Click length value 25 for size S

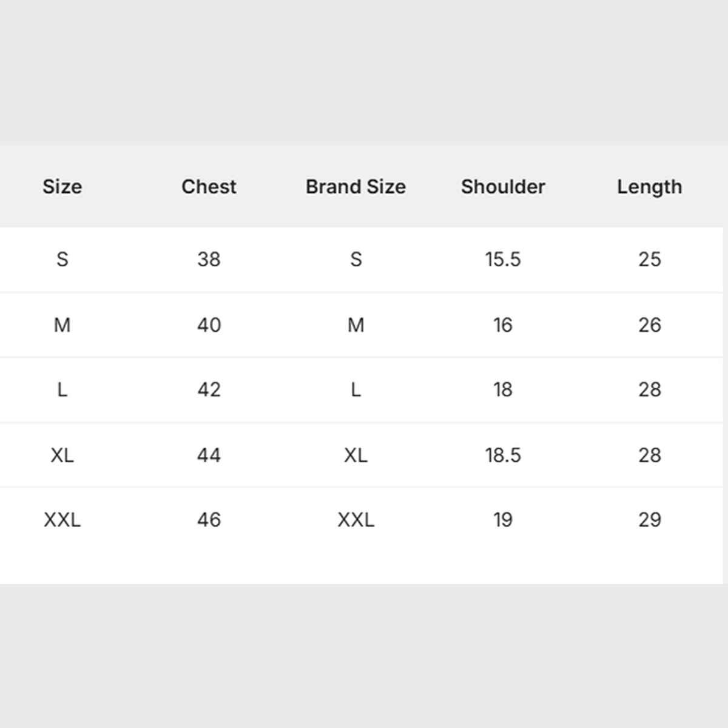pyautogui.click(x=649, y=260)
